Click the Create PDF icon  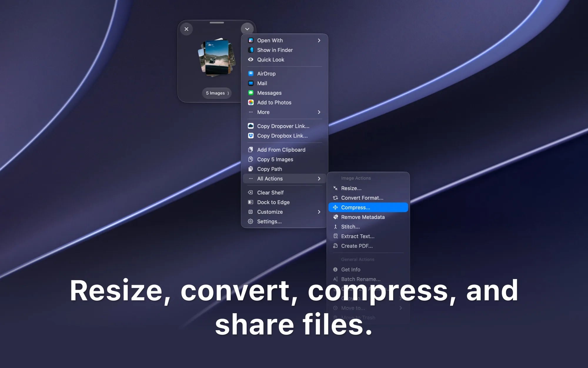point(335,246)
